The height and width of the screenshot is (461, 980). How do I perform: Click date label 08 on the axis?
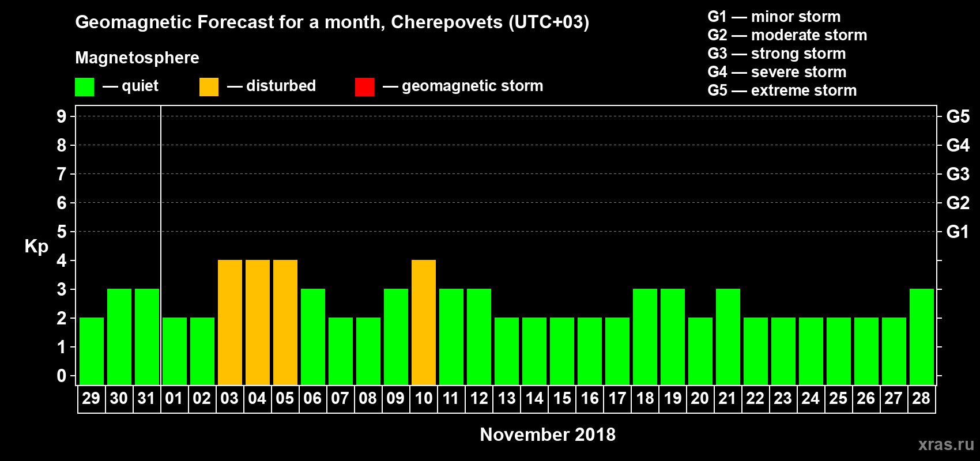(x=368, y=398)
